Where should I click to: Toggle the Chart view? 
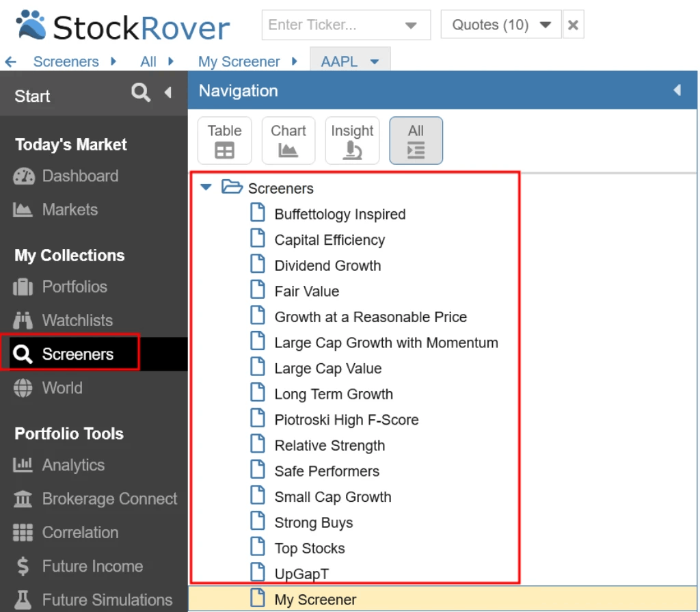[288, 140]
